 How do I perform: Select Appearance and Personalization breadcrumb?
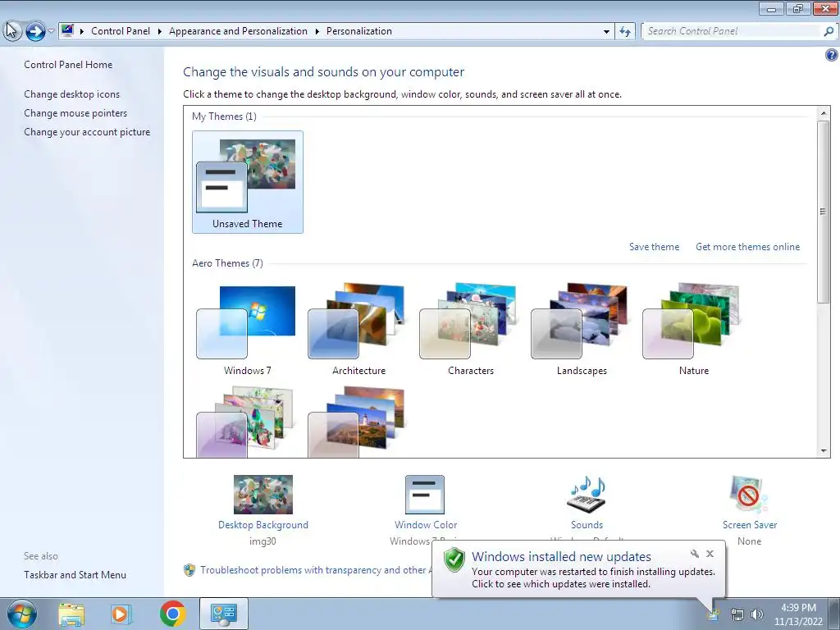[239, 31]
